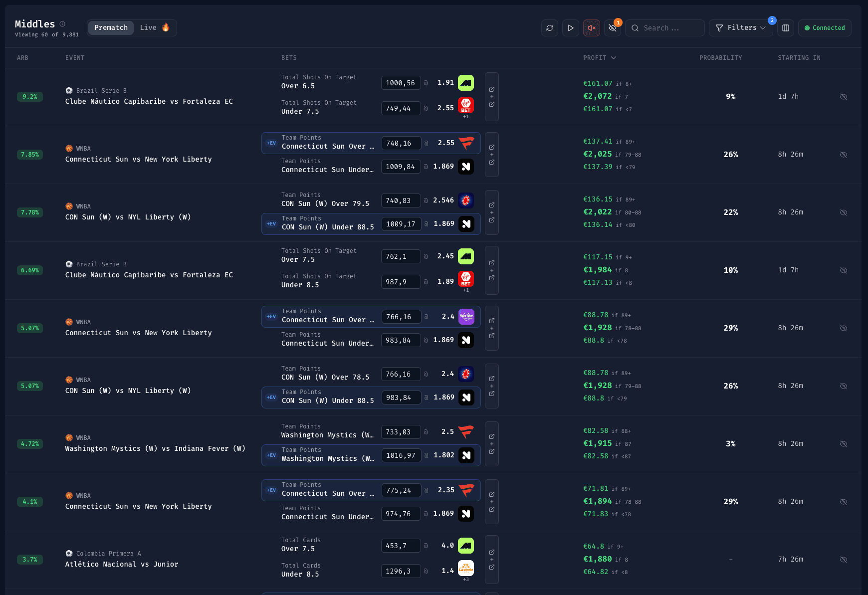Image resolution: width=868 pixels, height=595 pixels.
Task: Click the purple Hard Rock bookmaker logo
Action: pyautogui.click(x=466, y=317)
